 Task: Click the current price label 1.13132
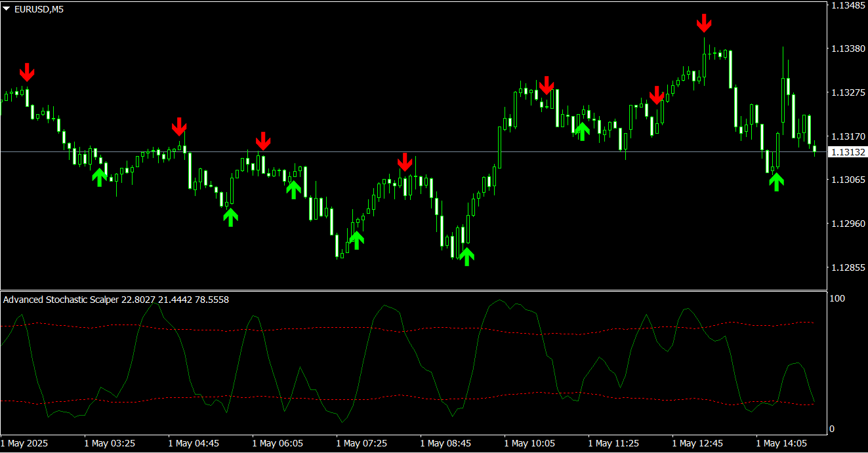(847, 152)
